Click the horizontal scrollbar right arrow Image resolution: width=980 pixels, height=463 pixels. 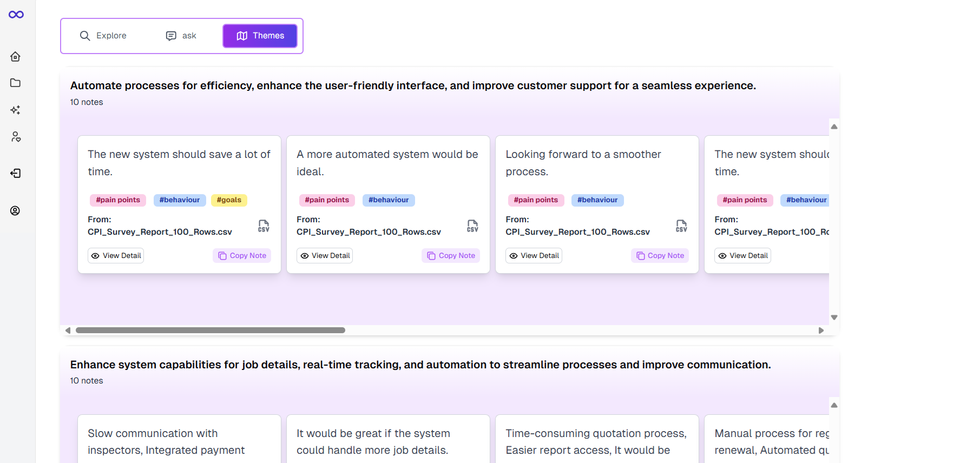click(x=821, y=330)
